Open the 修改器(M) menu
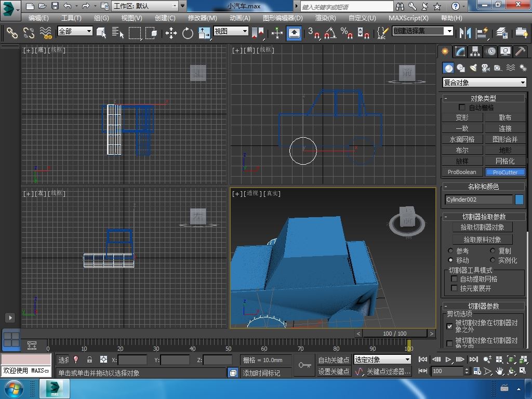Viewport: 532px width, 399px height. coord(203,18)
